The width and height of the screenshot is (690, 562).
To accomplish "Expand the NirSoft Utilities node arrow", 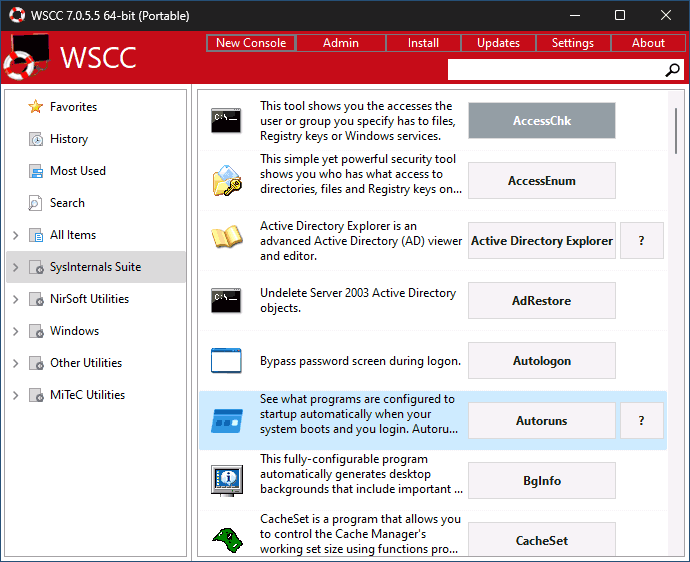I will click(x=15, y=299).
